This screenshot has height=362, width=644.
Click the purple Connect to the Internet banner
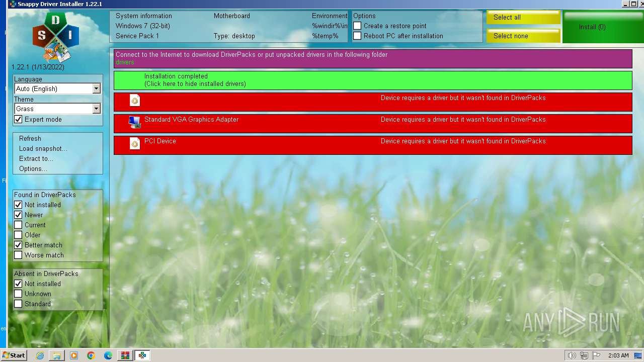click(373, 58)
